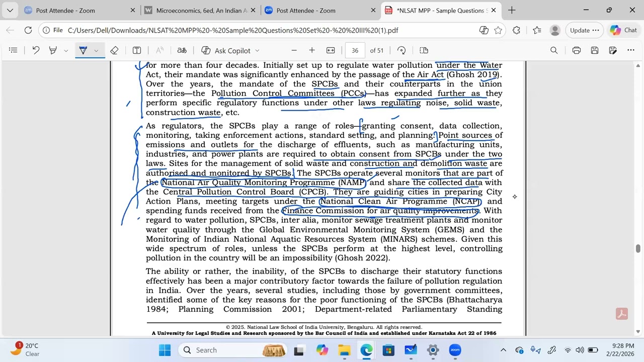Viewport: 644px width, 362px height.
Task: Open the Edge profile menu
Action: pos(555,30)
